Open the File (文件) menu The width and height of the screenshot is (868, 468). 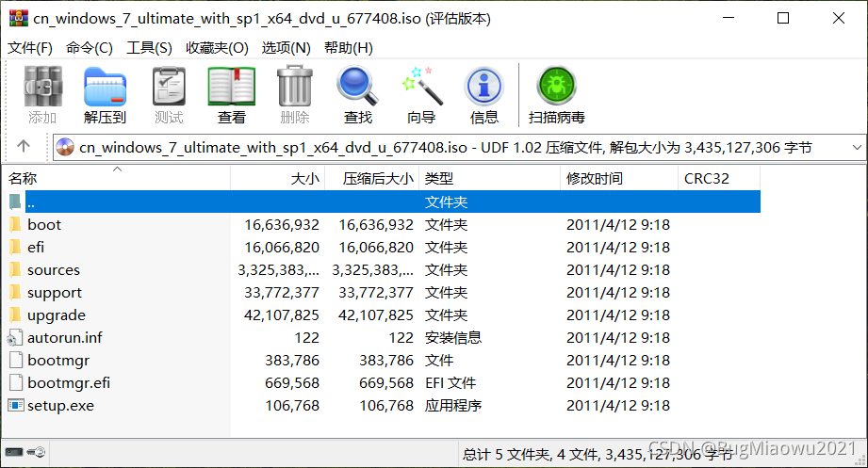click(30, 48)
